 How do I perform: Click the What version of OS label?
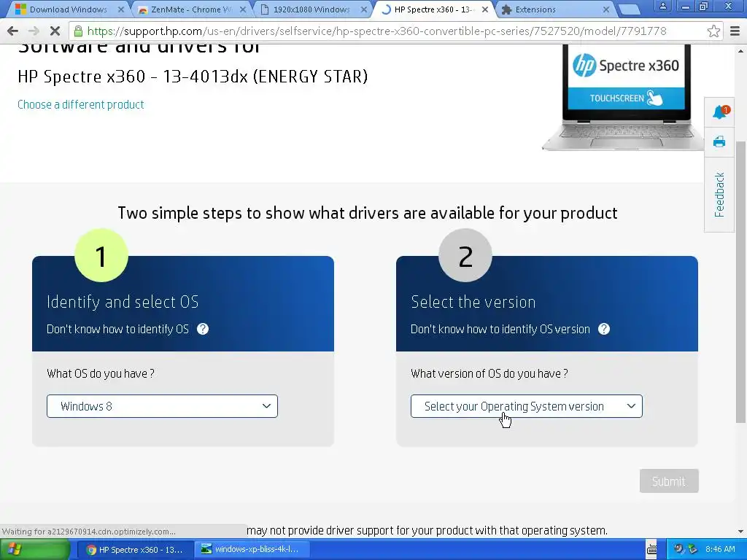(x=489, y=373)
